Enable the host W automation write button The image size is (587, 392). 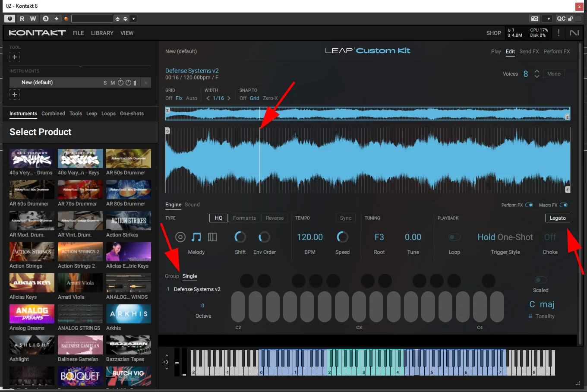point(33,19)
